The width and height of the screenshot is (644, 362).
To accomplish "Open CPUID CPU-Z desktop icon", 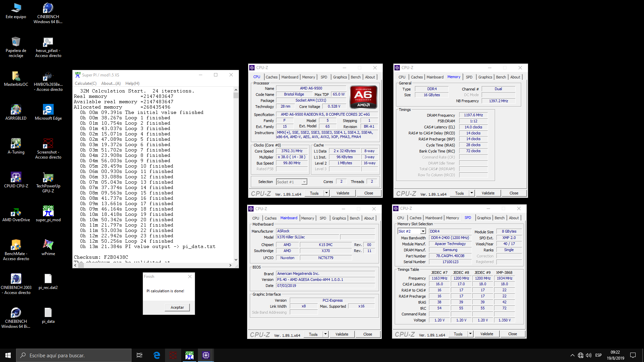I will pyautogui.click(x=16, y=181).
